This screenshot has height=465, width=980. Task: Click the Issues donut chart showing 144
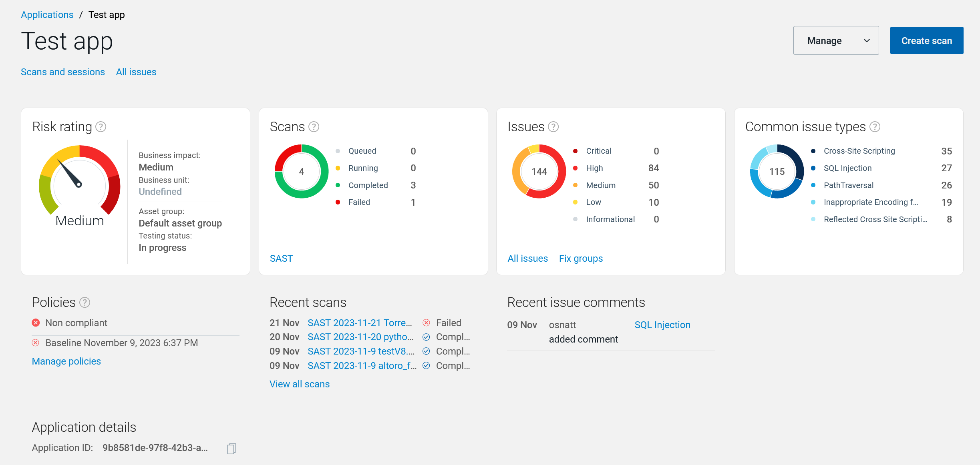[539, 171]
